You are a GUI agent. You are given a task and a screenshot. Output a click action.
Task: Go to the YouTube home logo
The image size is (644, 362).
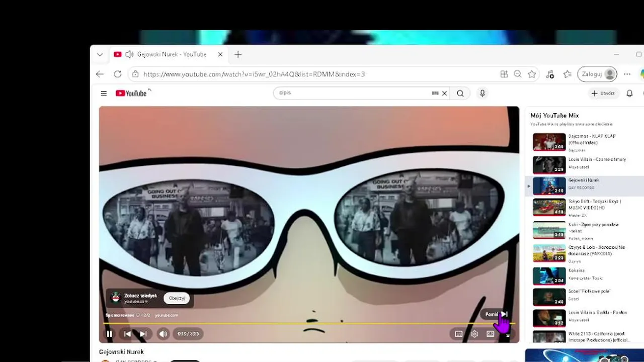(x=131, y=93)
